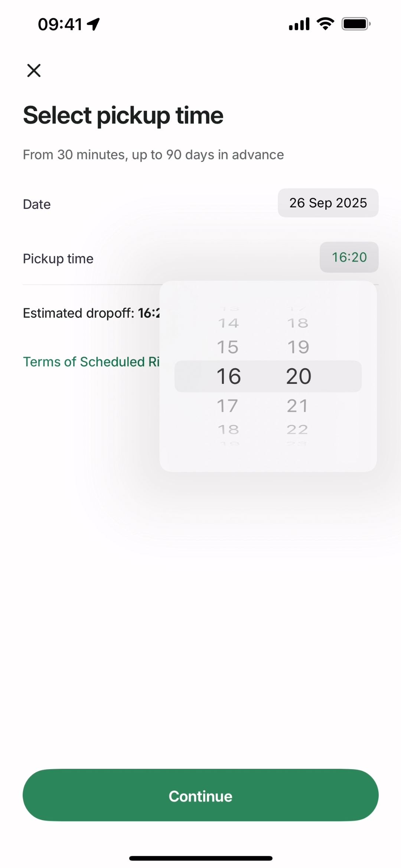401x868 pixels.
Task: Tap the selected minute 20
Action: (x=299, y=376)
